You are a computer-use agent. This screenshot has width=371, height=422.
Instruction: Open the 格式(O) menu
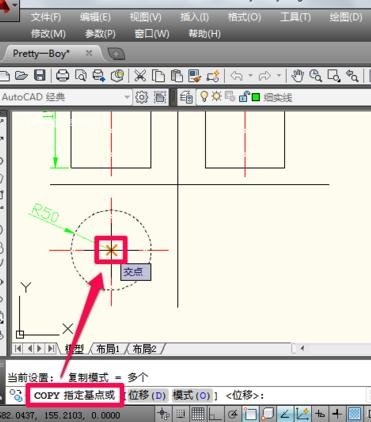click(244, 17)
